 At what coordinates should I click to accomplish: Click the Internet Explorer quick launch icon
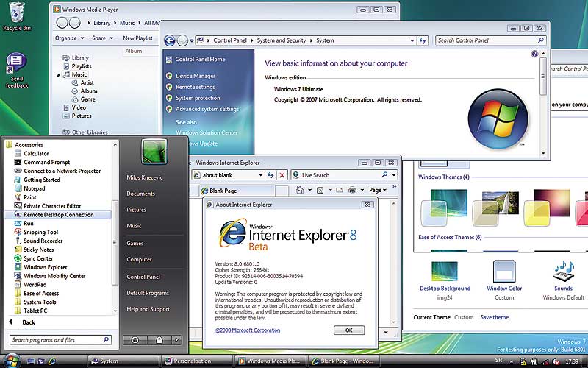(51, 361)
